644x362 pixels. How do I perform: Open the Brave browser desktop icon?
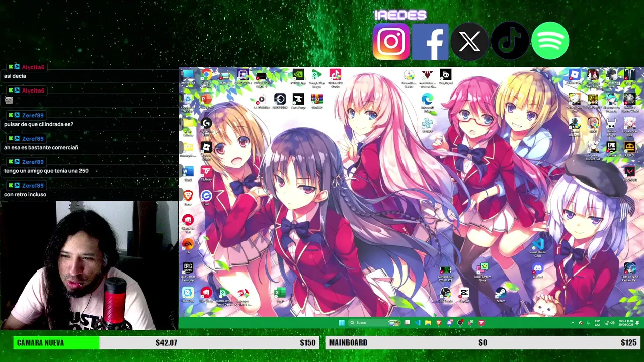point(188,197)
